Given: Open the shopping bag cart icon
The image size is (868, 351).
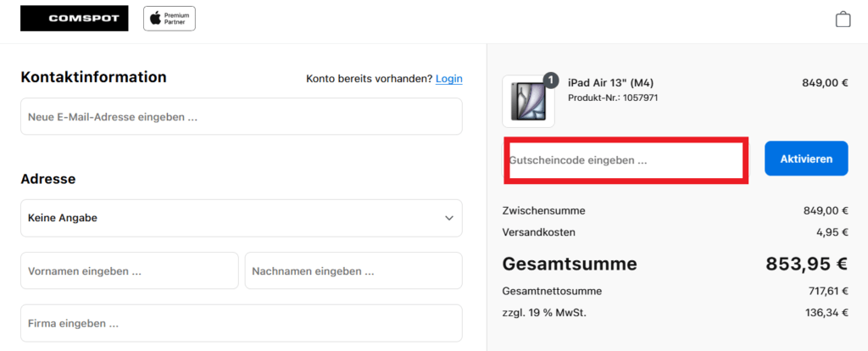Looking at the screenshot, I should tap(843, 19).
